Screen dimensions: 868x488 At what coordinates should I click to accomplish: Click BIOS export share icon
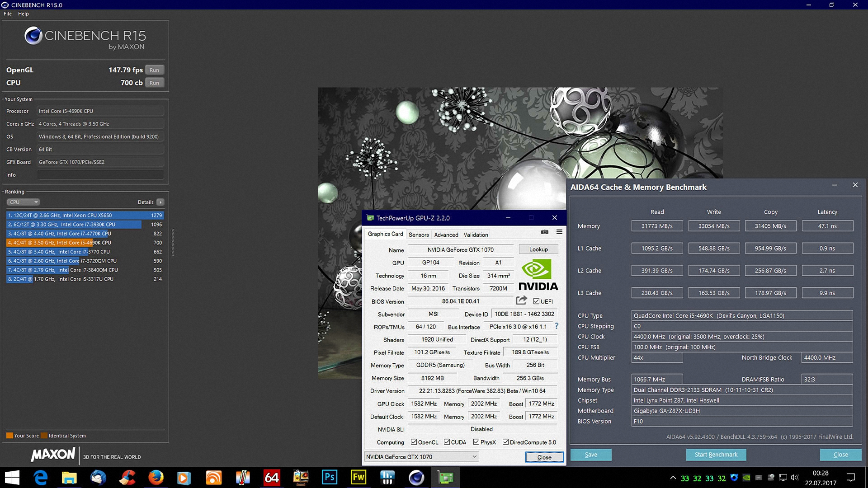(521, 300)
